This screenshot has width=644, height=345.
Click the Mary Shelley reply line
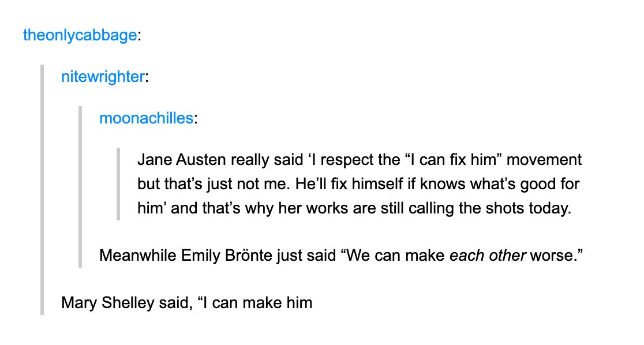pos(186,302)
